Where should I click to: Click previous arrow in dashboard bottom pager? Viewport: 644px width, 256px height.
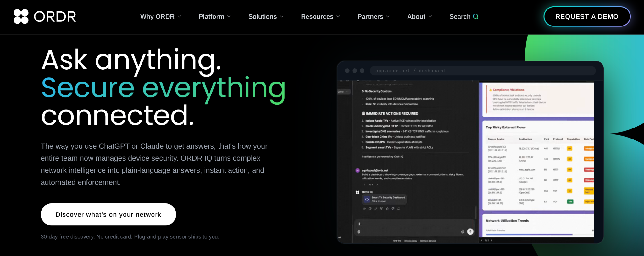[x=482, y=240]
